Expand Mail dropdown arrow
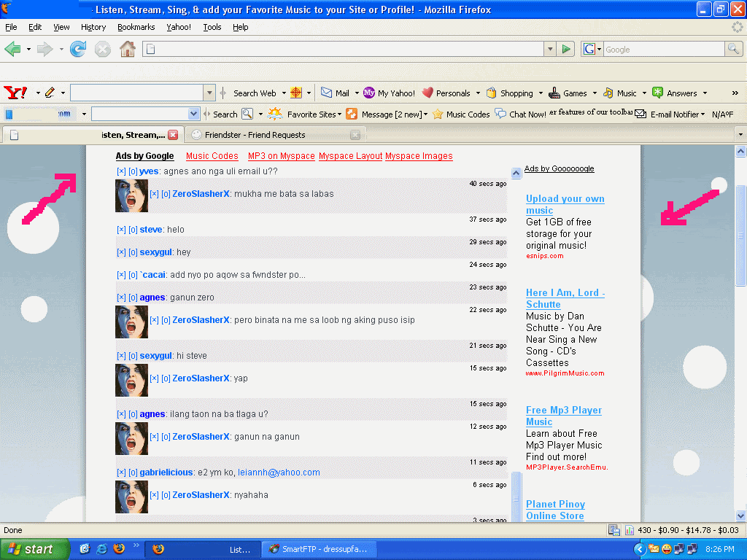Screen dimensions: 747x560 (356, 93)
